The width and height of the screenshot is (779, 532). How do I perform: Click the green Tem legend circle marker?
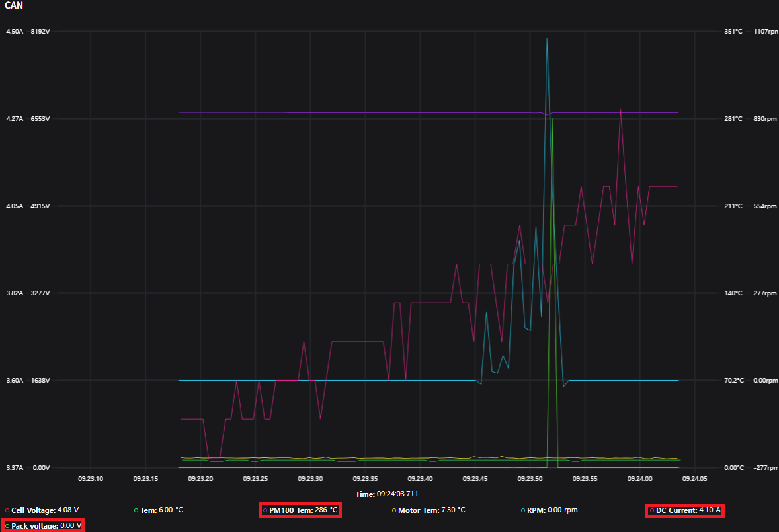pos(136,511)
